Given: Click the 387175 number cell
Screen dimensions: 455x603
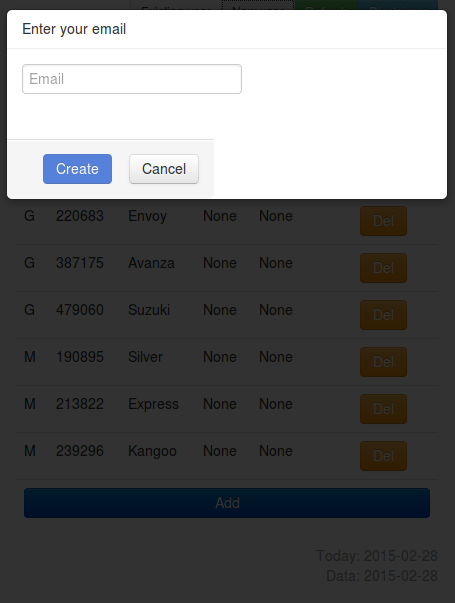Looking at the screenshot, I should (x=80, y=263).
